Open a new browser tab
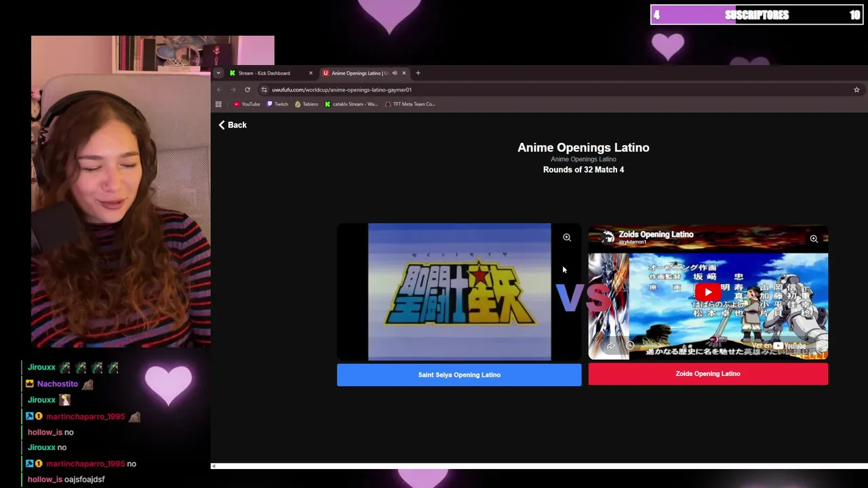 tap(418, 73)
